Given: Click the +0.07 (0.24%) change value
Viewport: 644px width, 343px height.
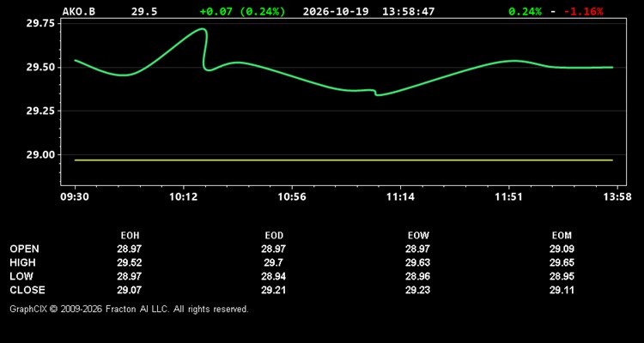Looking at the screenshot, I should (242, 11).
